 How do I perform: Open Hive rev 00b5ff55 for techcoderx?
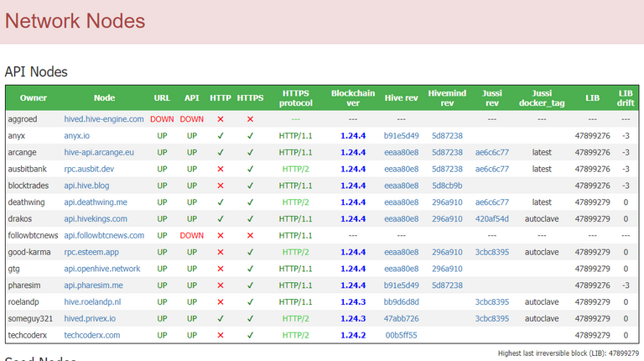tap(402, 335)
